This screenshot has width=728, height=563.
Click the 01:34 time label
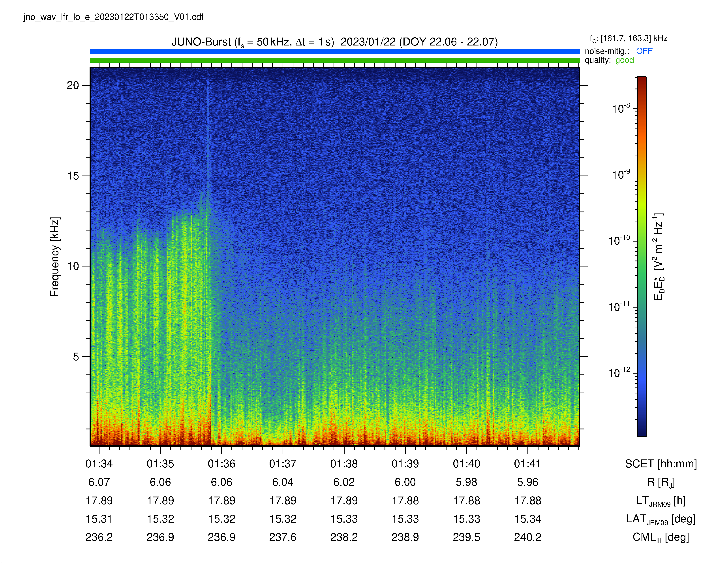coord(99,464)
